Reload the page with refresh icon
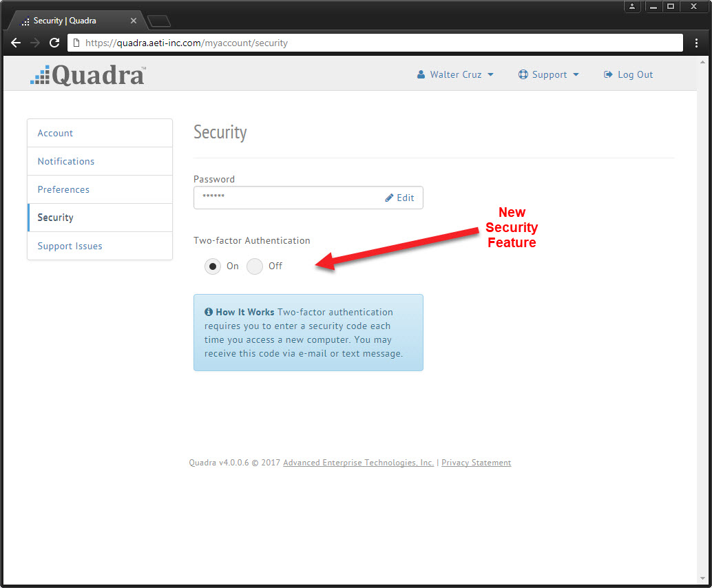This screenshot has width=712, height=588. tap(54, 43)
